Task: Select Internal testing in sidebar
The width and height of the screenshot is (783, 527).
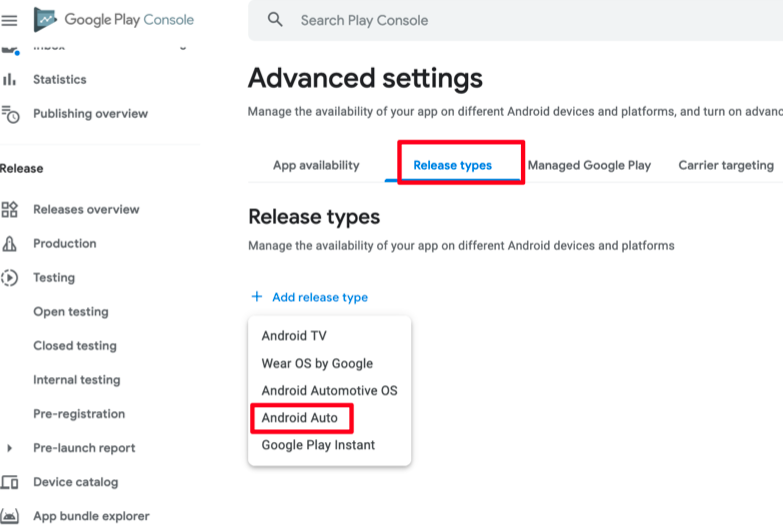Action: [77, 380]
